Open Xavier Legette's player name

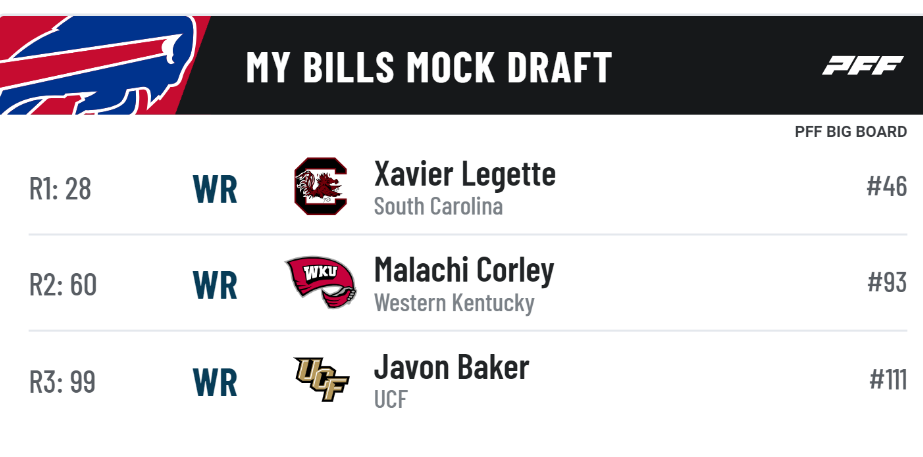click(464, 174)
